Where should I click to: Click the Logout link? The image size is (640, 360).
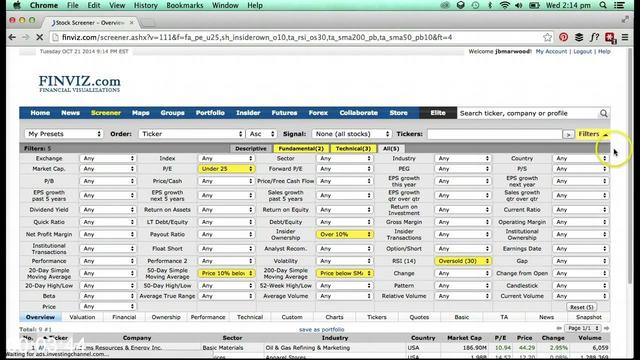[x=582, y=51]
